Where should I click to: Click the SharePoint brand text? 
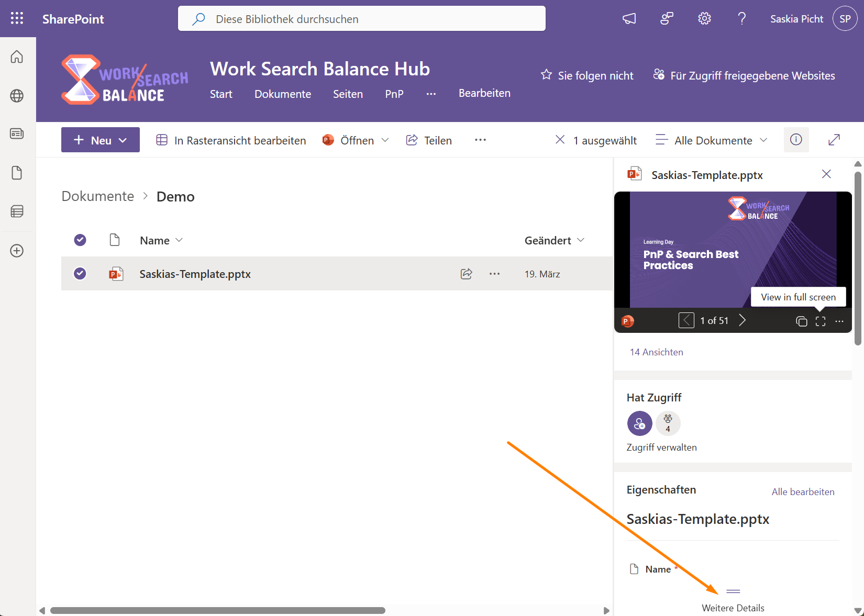[73, 19]
